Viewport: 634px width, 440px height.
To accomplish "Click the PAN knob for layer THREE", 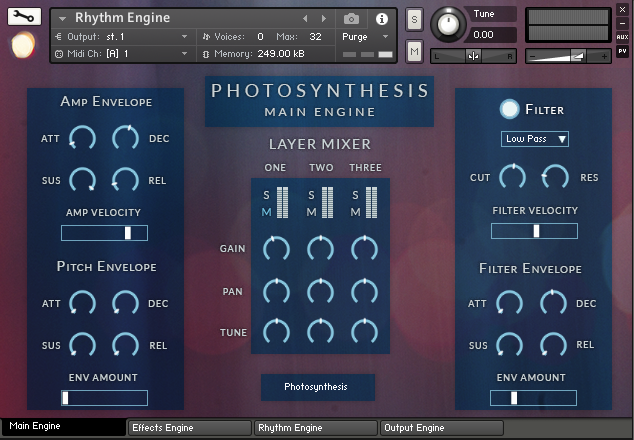I will 365,291.
